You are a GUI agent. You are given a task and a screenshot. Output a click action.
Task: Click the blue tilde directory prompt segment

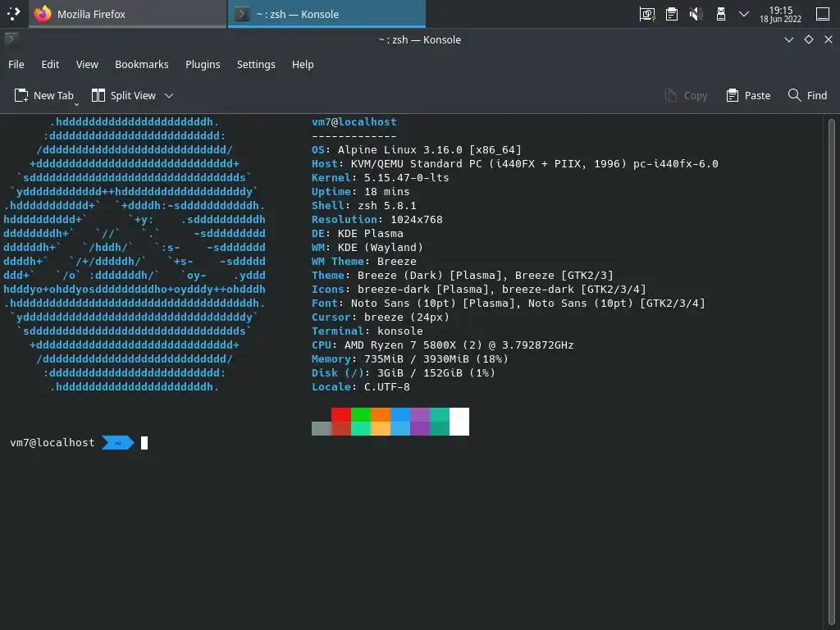click(118, 442)
